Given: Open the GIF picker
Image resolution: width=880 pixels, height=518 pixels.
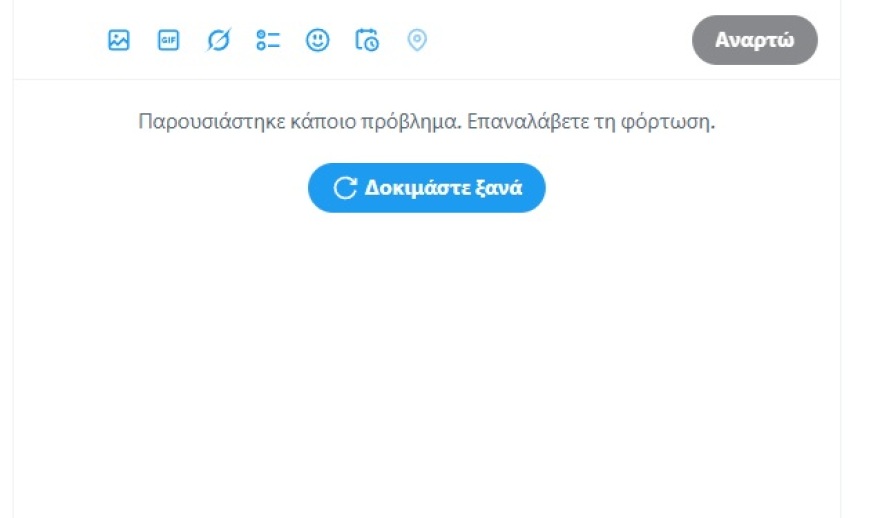Looking at the screenshot, I should point(168,40).
